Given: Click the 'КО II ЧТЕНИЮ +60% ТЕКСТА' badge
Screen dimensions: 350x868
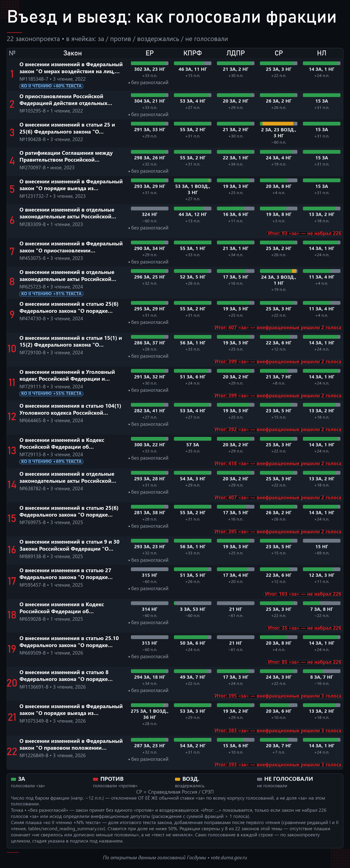Looking at the screenshot, I should click(x=52, y=86).
